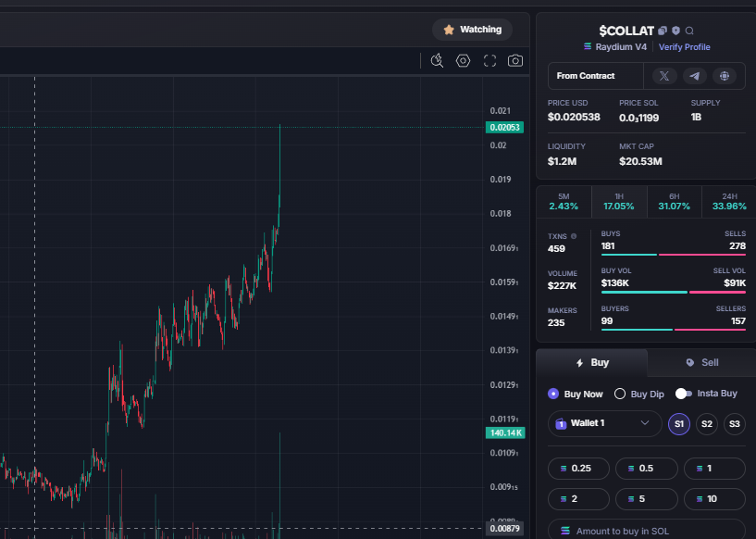Open the website community icon
756x539 pixels.
click(x=725, y=76)
